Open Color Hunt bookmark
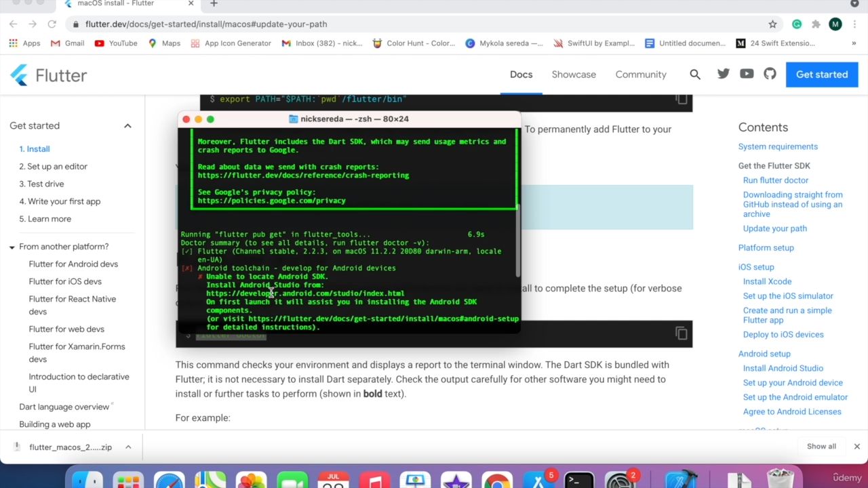Viewport: 868px width, 488px height. (414, 43)
